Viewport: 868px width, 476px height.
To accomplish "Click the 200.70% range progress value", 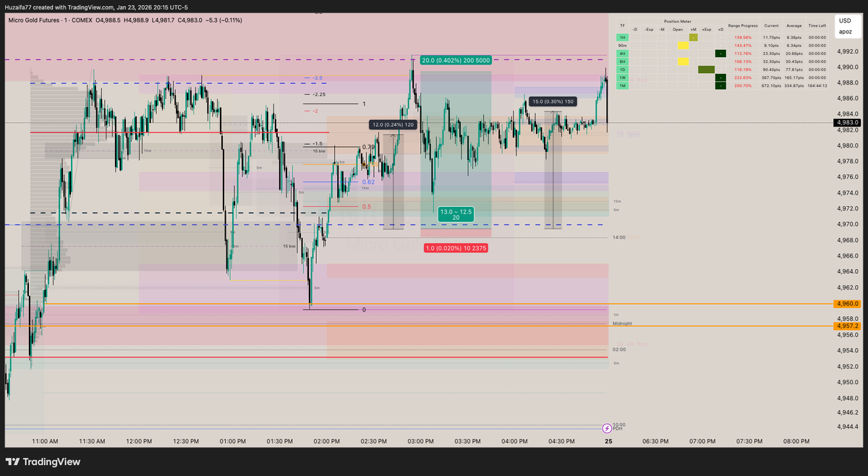I will 743,85.
